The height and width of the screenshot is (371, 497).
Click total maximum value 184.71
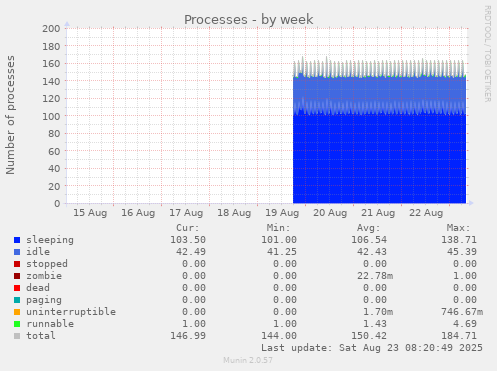point(459,336)
